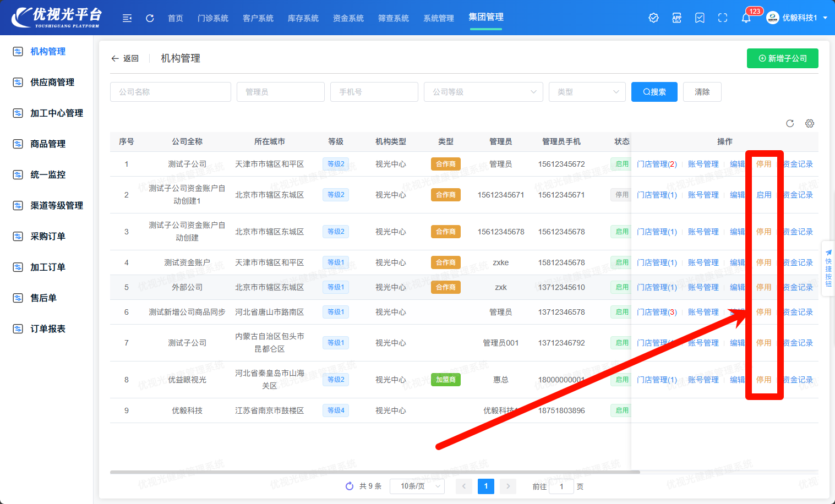Click 订单报表 sidebar icon
This screenshot has width=835, height=504.
click(18, 328)
